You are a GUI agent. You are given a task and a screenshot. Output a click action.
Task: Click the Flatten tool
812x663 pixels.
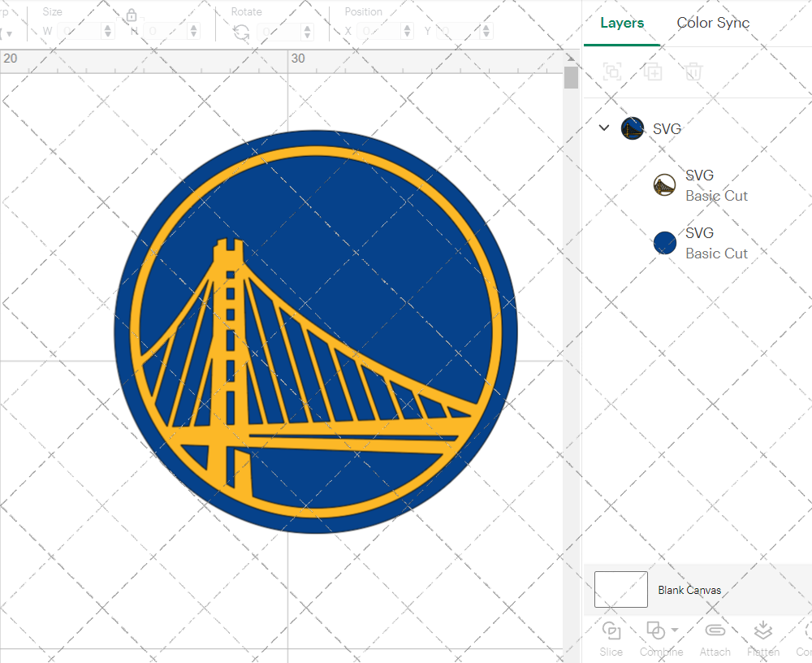(762, 639)
